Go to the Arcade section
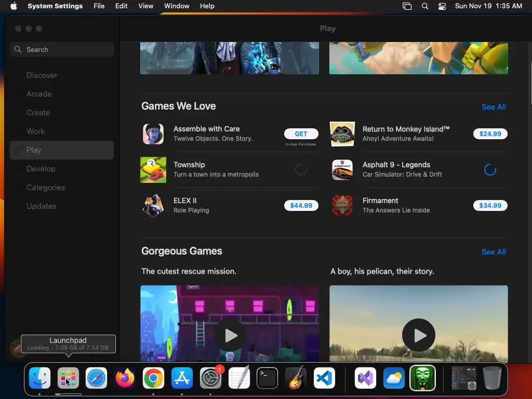 [62, 94]
